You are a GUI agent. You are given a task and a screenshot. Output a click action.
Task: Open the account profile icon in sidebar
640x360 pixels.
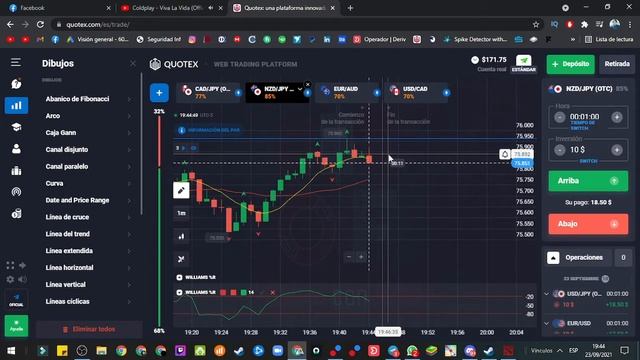(16, 149)
